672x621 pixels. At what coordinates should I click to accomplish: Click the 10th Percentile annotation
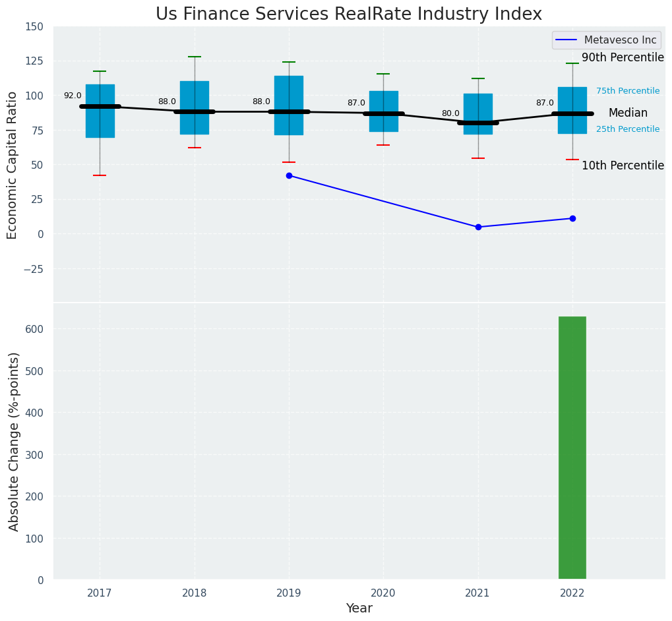point(623,165)
